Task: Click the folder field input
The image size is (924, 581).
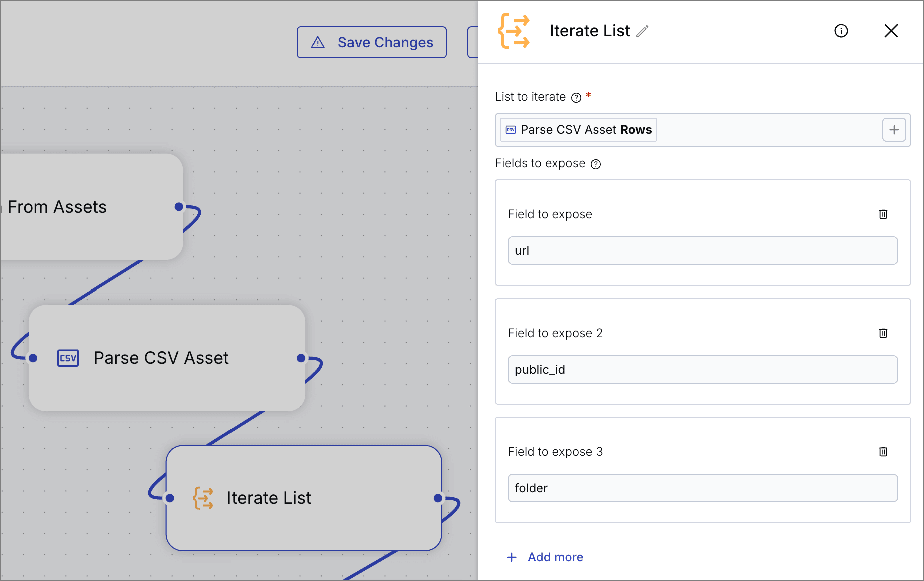Action: coord(703,488)
